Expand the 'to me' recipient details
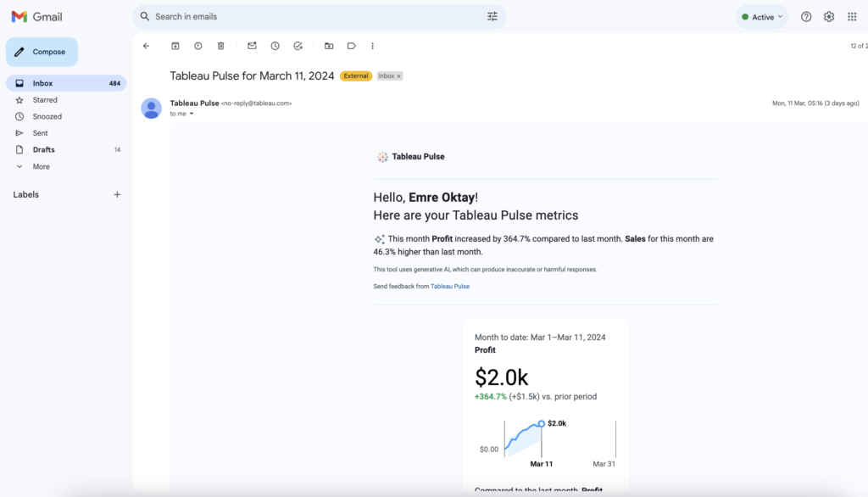 tap(192, 114)
